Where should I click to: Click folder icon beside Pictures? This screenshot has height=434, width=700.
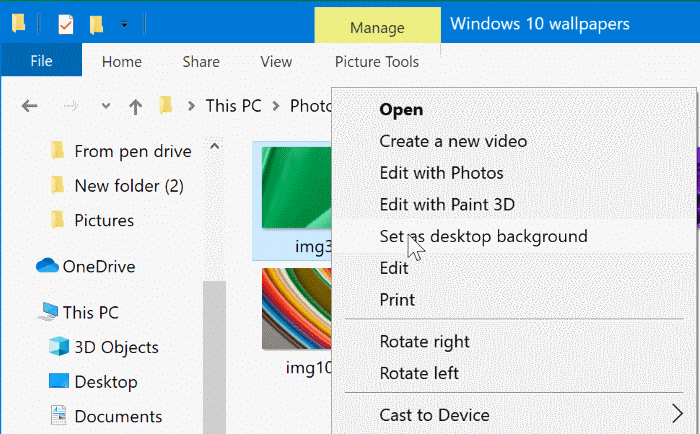pos(57,220)
